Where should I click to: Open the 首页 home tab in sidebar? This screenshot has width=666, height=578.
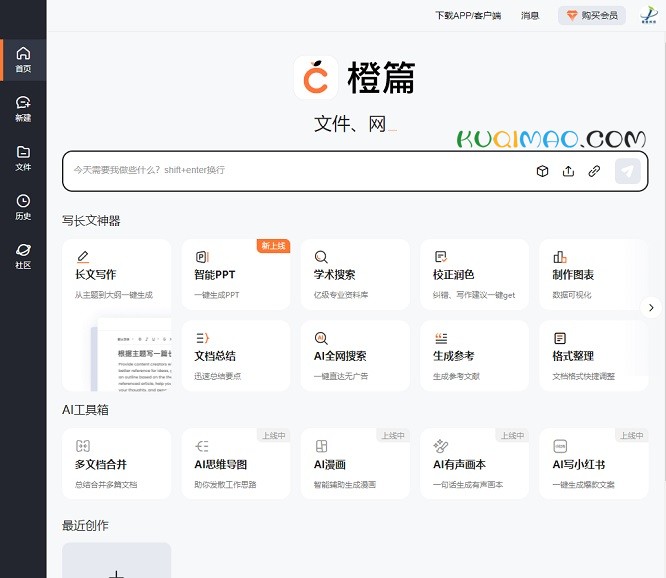(x=23, y=60)
